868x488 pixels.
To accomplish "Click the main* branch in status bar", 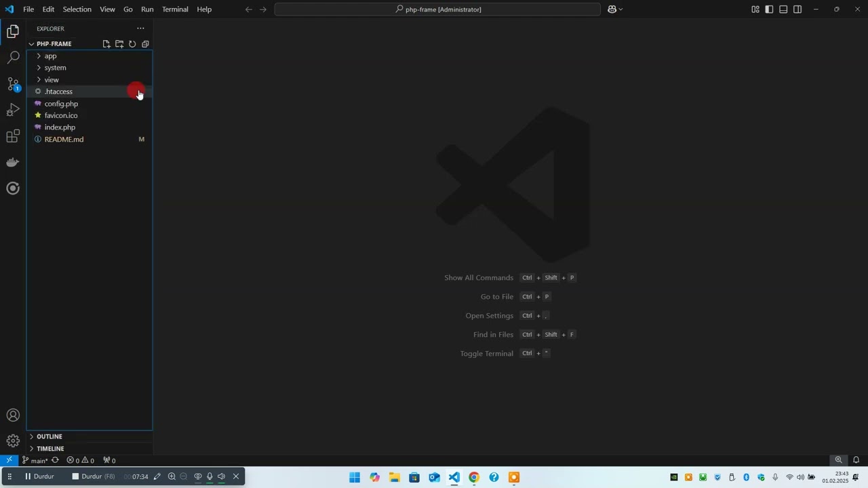I will pos(35,460).
